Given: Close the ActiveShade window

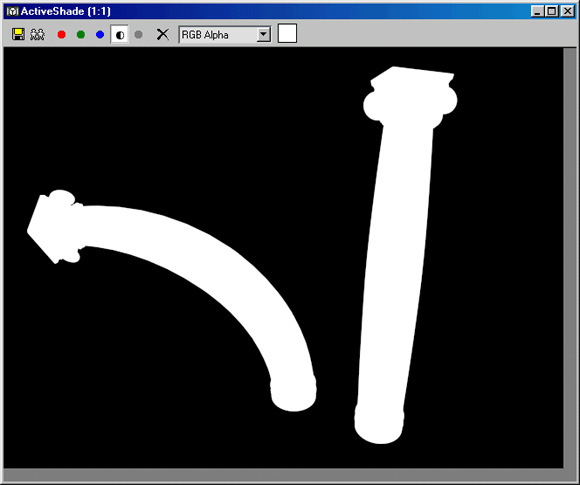Looking at the screenshot, I should [567, 11].
